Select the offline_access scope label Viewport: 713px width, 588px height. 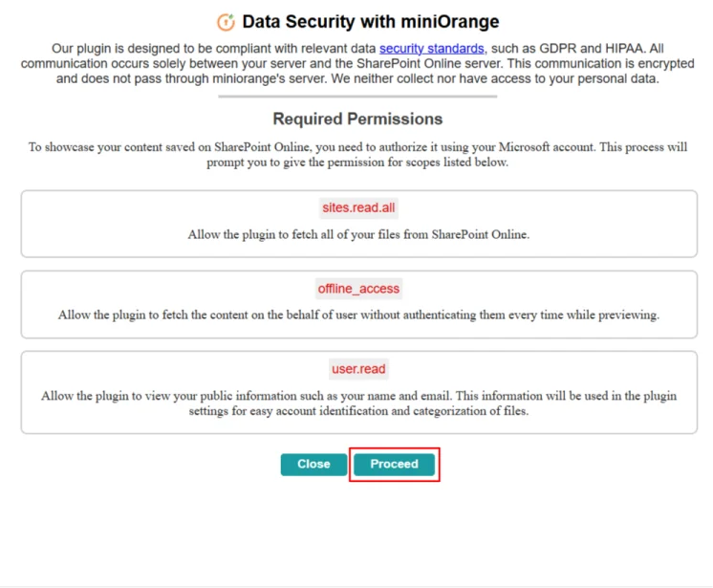pos(358,288)
